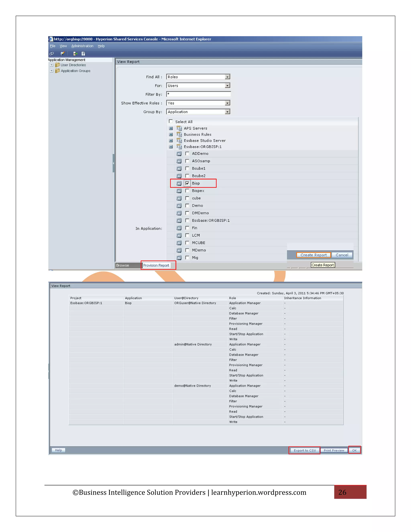Screen dimensions: 411x532
Task: Click the application icon beside Bcube2
Action: [179, 176]
